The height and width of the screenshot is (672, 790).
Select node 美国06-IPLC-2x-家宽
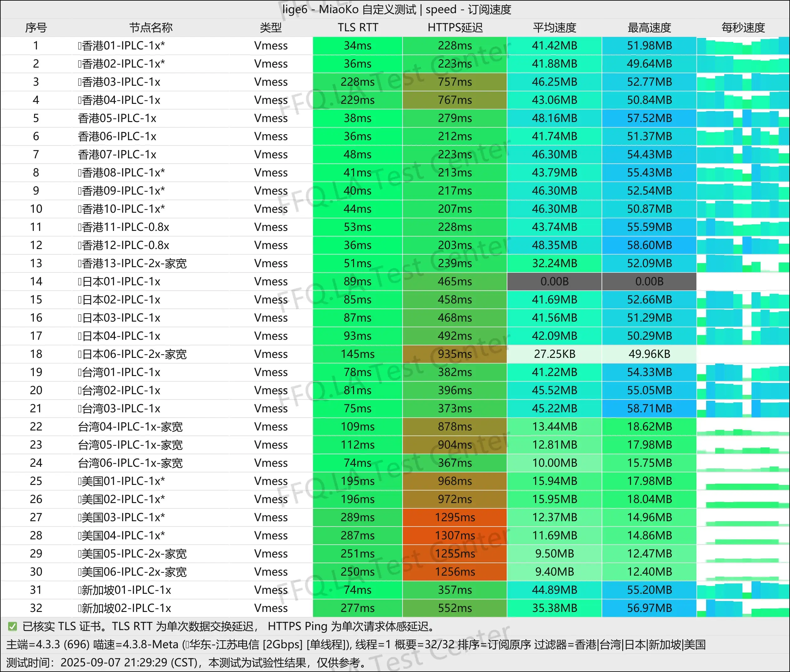(132, 572)
